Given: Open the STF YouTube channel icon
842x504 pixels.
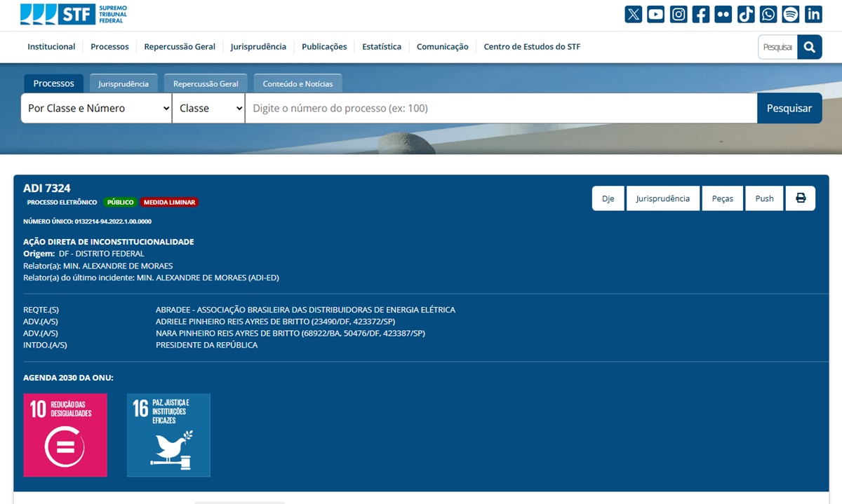Looking at the screenshot, I should 656,14.
